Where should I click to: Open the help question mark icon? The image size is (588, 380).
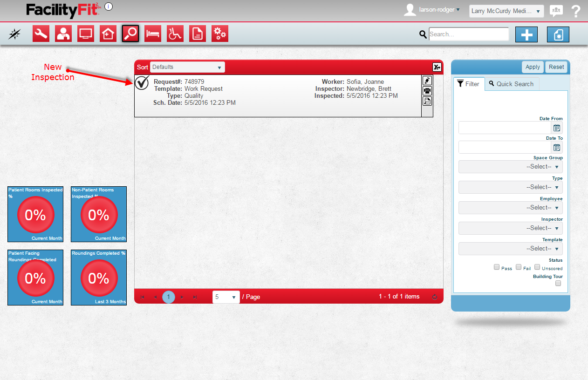(x=576, y=11)
